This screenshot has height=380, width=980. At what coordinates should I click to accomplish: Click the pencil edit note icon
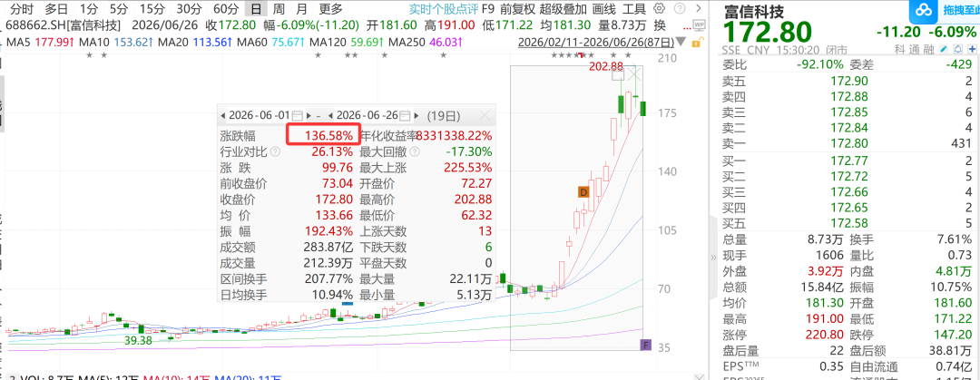point(943,49)
